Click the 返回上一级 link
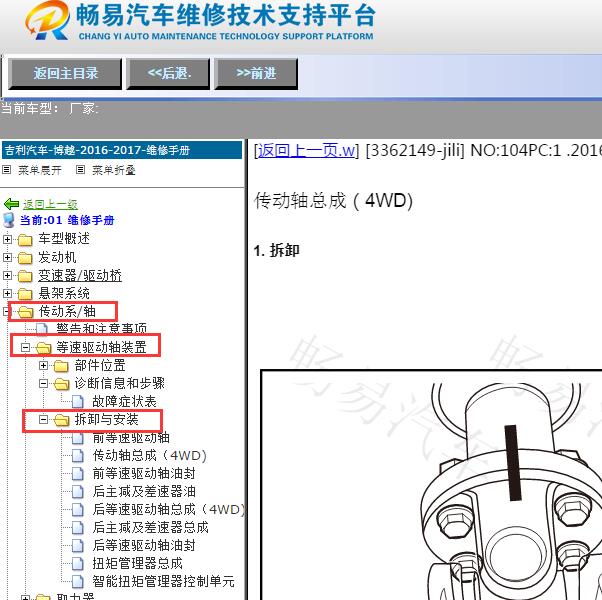 (x=50, y=204)
